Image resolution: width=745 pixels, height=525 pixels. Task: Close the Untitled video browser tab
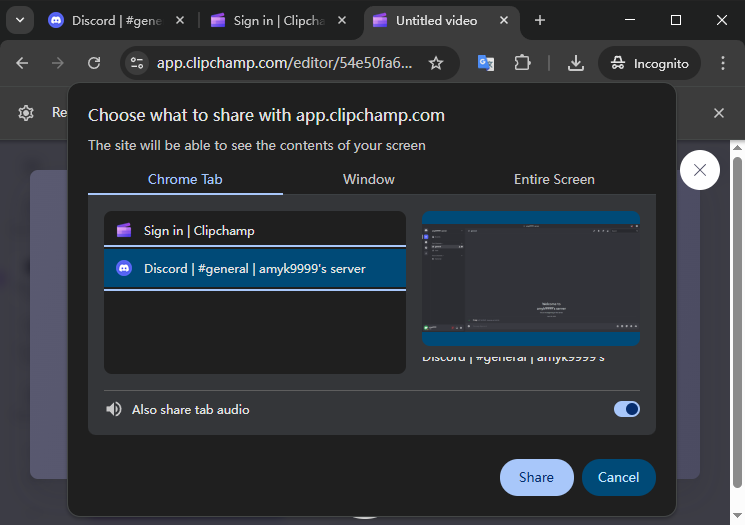coord(504,20)
